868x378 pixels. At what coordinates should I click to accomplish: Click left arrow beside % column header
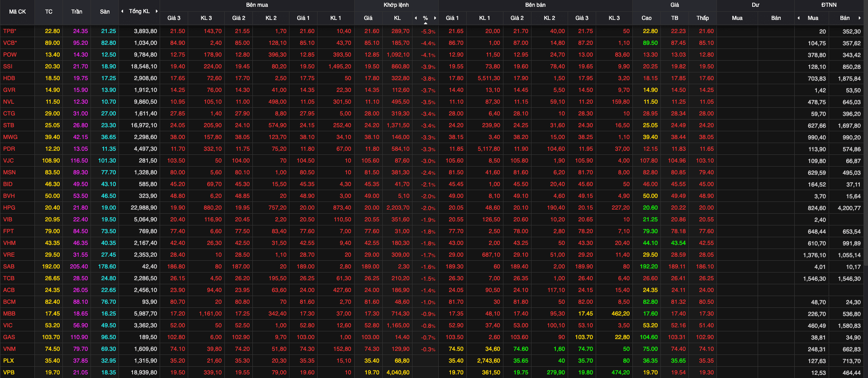tap(416, 18)
